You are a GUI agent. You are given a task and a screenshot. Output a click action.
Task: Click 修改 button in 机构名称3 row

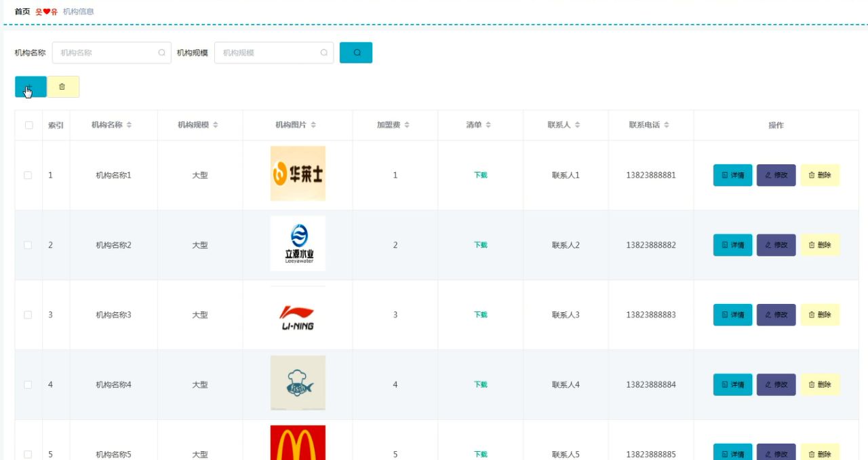776,315
